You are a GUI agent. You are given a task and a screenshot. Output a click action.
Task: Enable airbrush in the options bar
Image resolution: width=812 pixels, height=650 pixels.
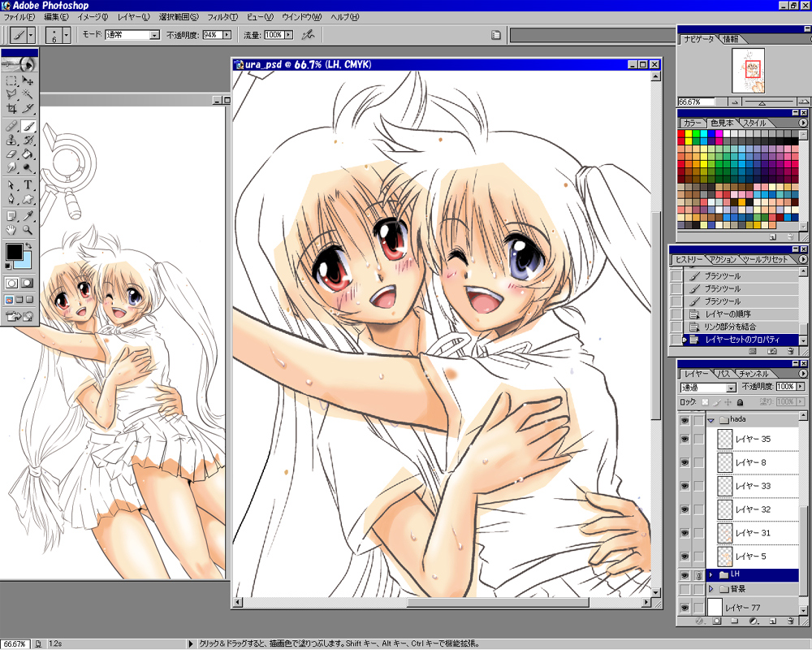[x=308, y=35]
